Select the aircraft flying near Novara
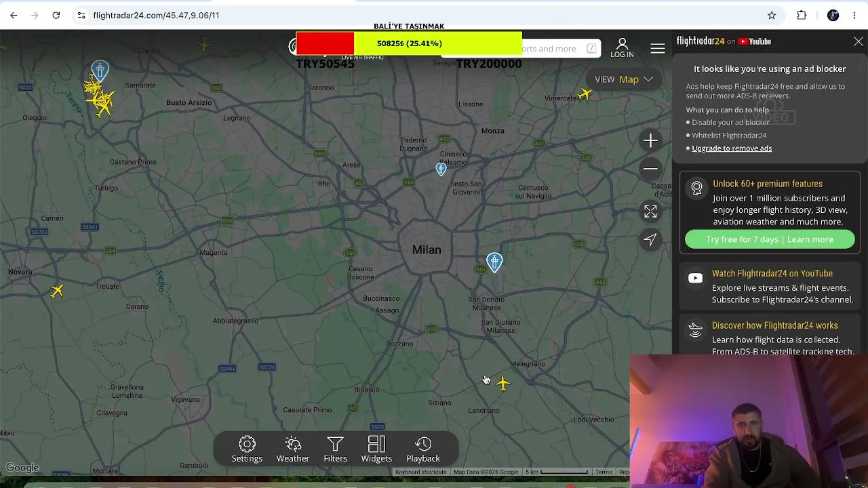 coord(57,291)
